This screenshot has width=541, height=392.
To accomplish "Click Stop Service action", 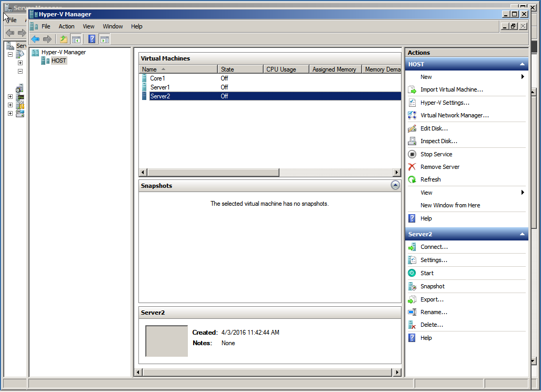I will (x=436, y=154).
